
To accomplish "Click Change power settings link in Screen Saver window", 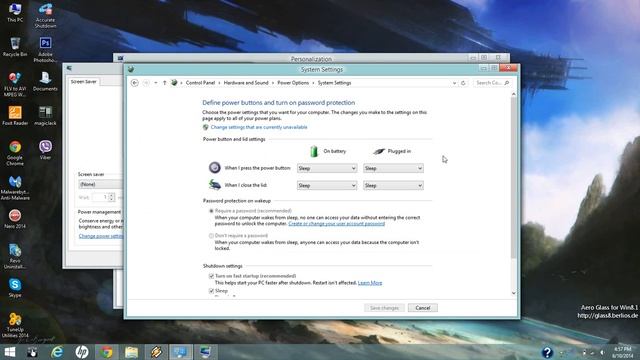I will tap(100, 236).
